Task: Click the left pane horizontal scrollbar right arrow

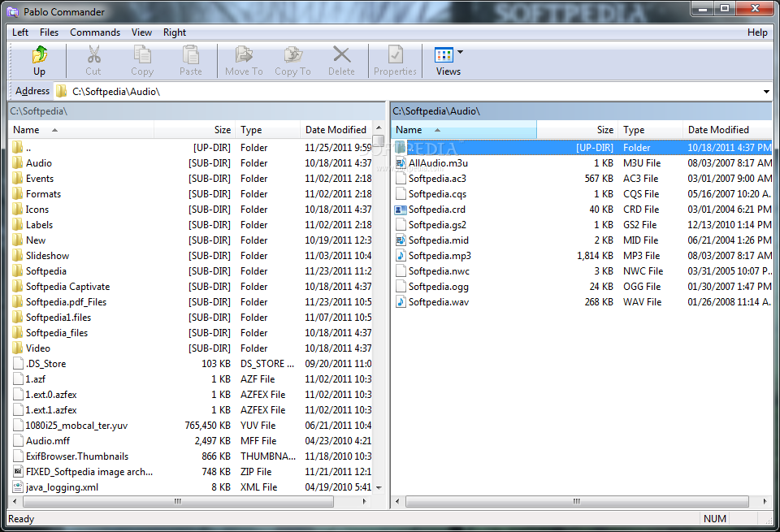Action: click(365, 501)
